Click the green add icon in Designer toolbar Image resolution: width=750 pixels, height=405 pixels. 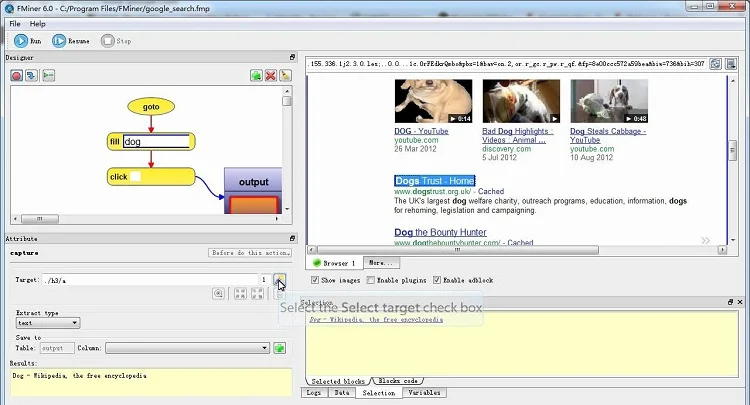pyautogui.click(x=257, y=75)
